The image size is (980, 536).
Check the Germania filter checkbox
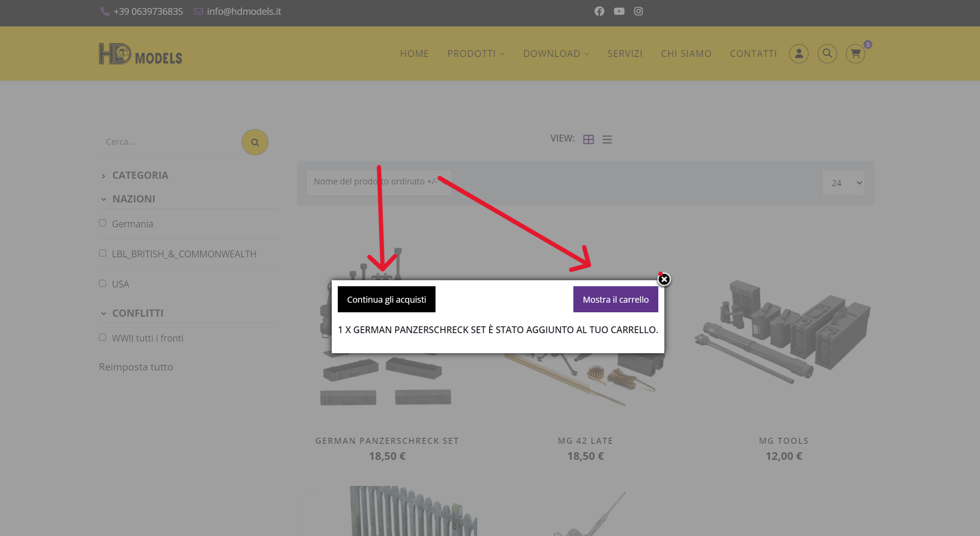click(103, 223)
